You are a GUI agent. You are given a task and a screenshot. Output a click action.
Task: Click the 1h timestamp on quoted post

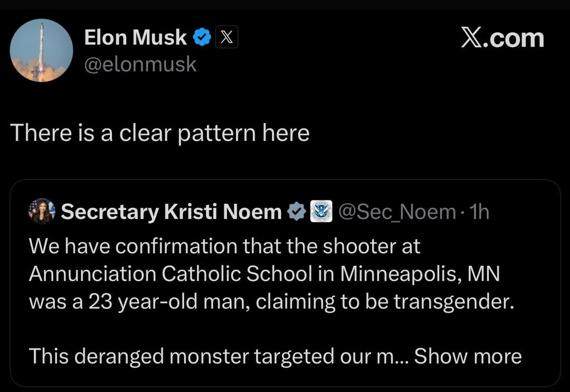(x=479, y=212)
